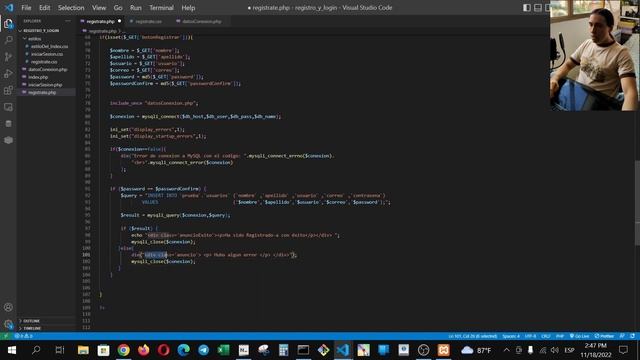Toggle primary sidebar layout icon

(x=527, y=7)
